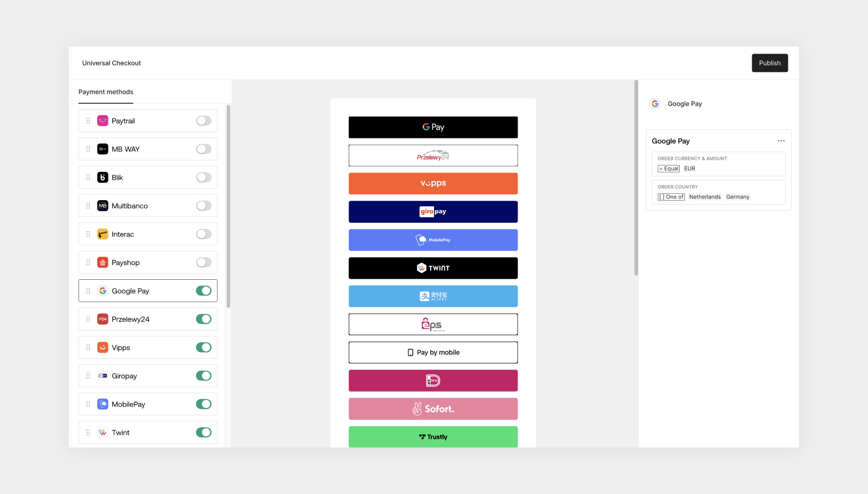The height and width of the screenshot is (494, 868).
Task: Click the Twint logo icon in list
Action: point(102,432)
